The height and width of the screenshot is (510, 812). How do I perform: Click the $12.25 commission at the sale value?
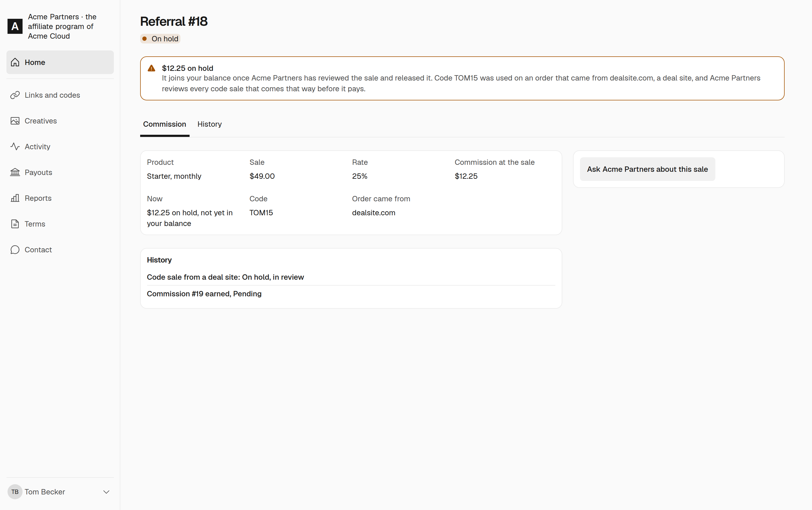pos(466,176)
